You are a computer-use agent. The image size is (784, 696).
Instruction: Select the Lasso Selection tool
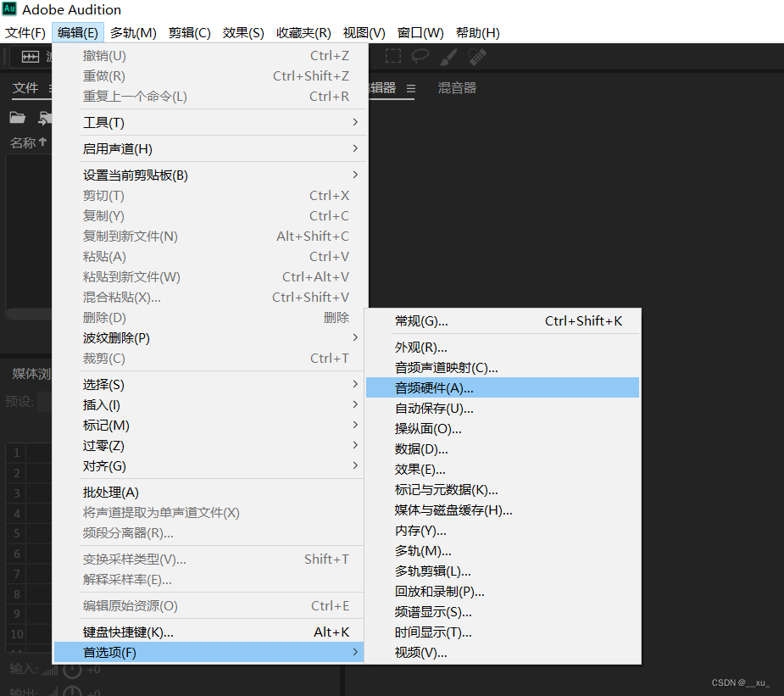420,56
